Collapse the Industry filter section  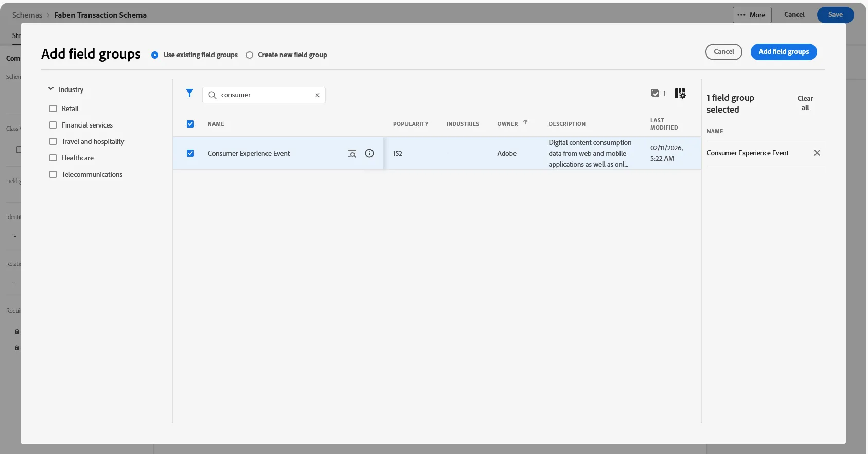(51, 89)
